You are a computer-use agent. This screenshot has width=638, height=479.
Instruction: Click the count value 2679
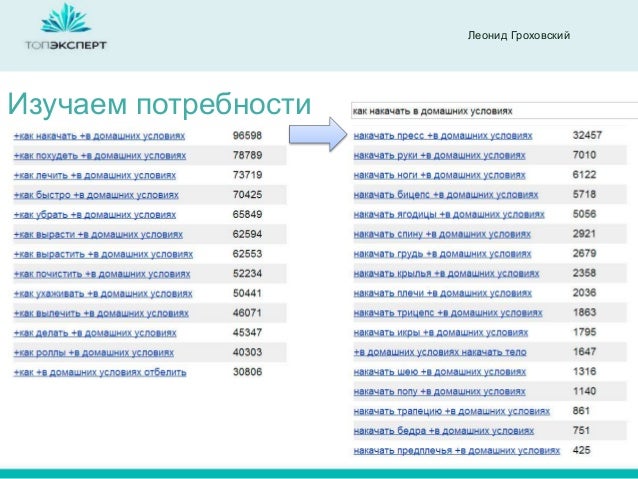coord(584,253)
